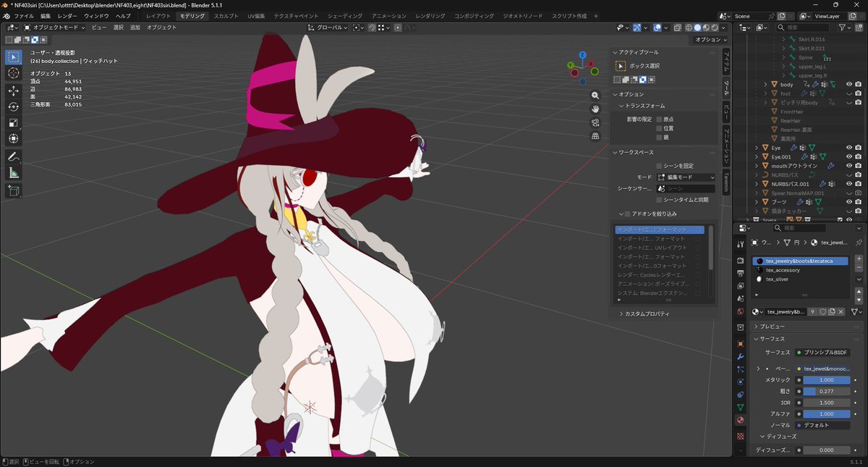Switch to wireframe viewport shading
The image size is (868, 467).
(x=688, y=28)
